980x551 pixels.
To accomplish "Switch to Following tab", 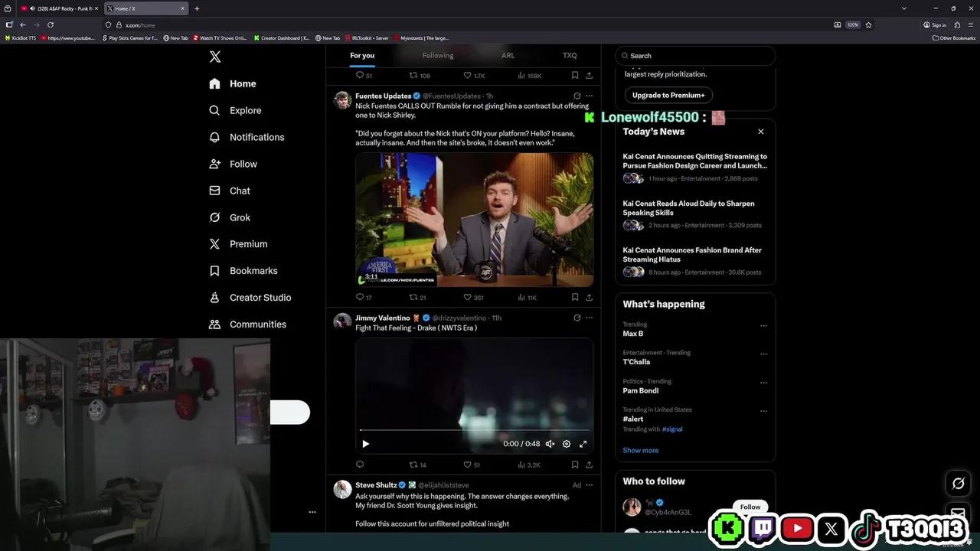I will coord(438,55).
